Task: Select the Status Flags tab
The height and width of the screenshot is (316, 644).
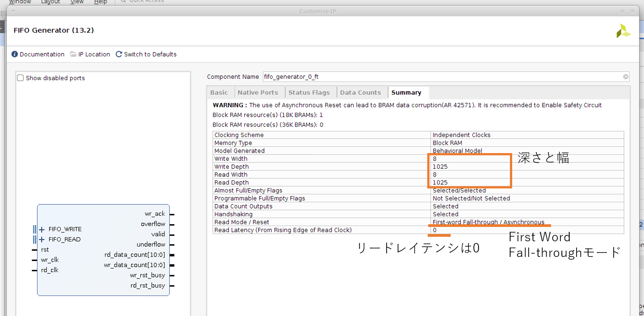Action: [309, 93]
